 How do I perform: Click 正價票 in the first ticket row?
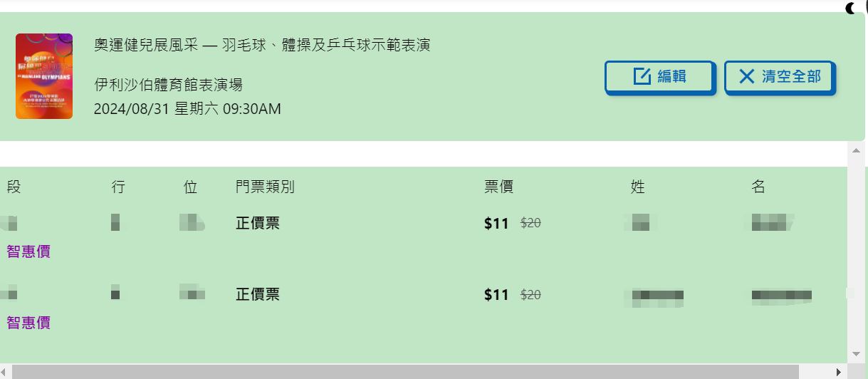258,223
